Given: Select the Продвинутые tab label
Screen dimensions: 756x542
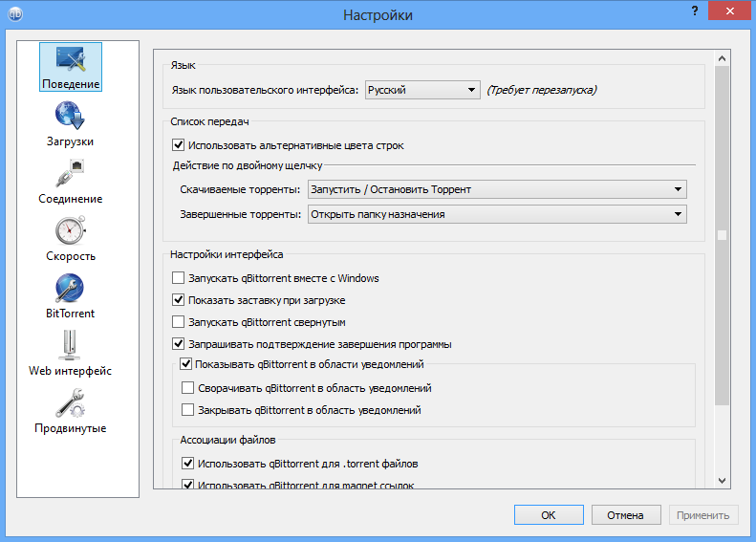Looking at the screenshot, I should tap(71, 428).
